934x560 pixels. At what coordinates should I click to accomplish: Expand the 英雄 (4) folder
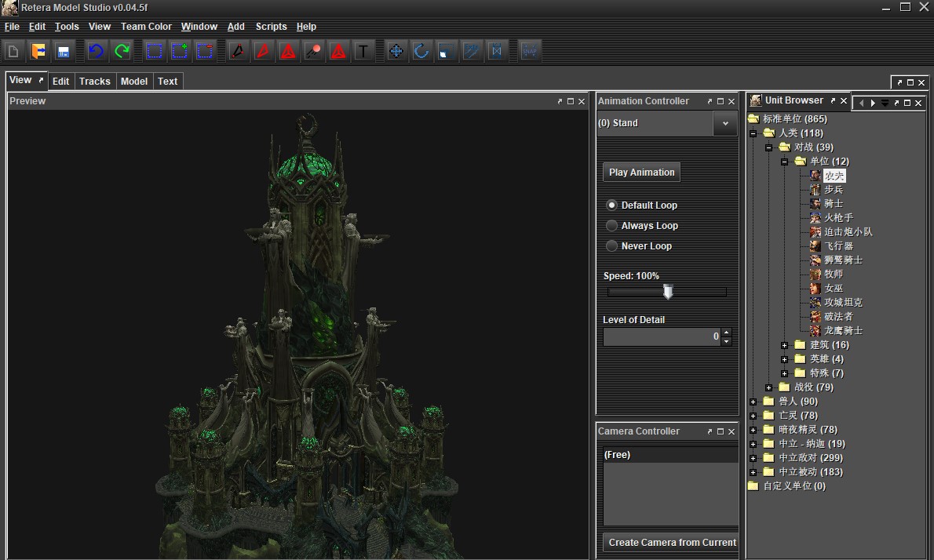click(x=785, y=359)
